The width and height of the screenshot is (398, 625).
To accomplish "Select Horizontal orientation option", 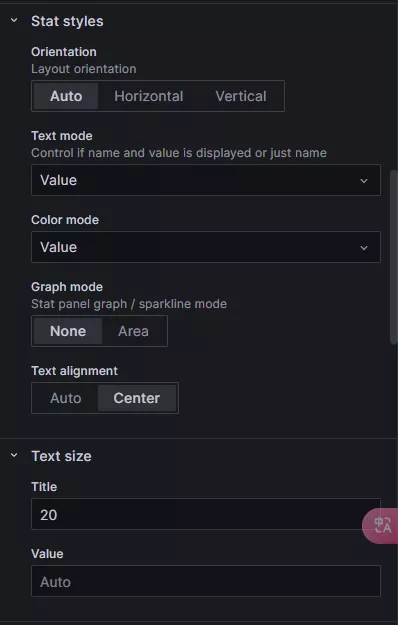I will tap(149, 96).
